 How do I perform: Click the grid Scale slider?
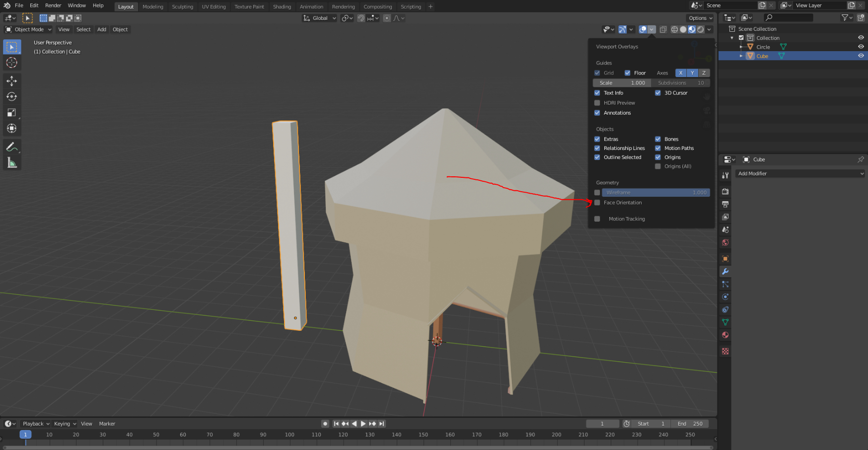622,83
